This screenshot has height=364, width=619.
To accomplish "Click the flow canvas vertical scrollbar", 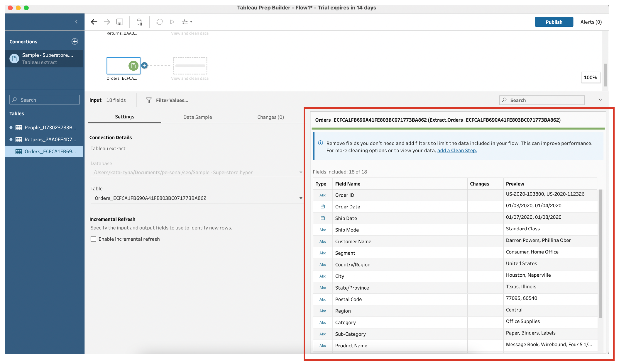I will click(605, 75).
